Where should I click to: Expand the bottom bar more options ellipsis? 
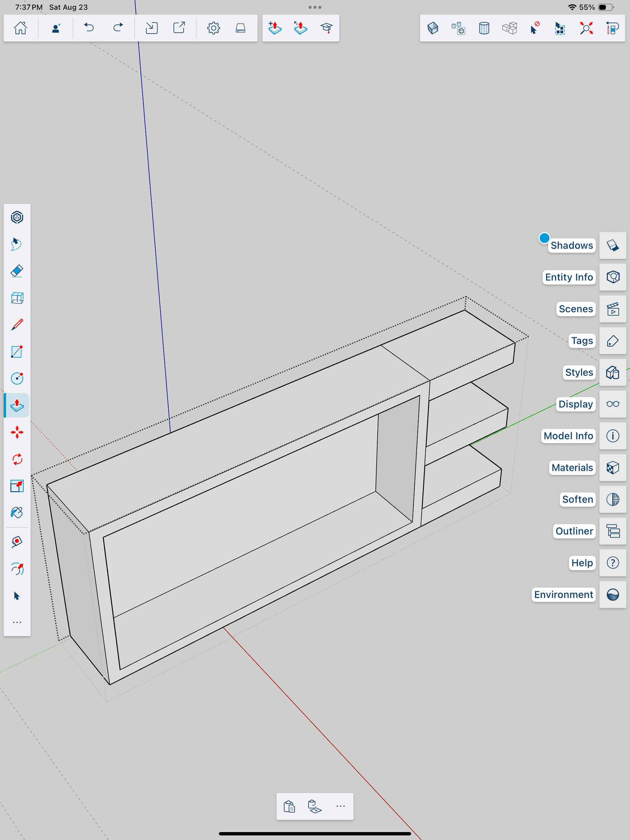pos(340,806)
